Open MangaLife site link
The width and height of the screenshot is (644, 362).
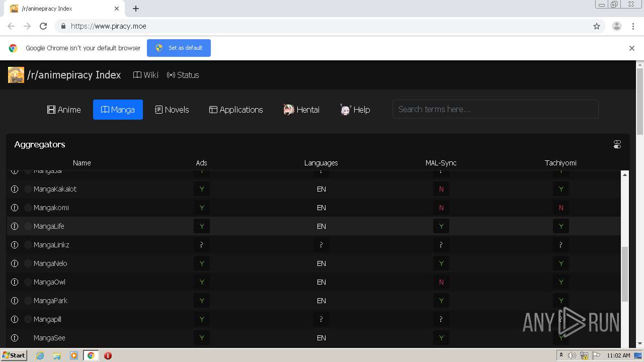click(49, 226)
